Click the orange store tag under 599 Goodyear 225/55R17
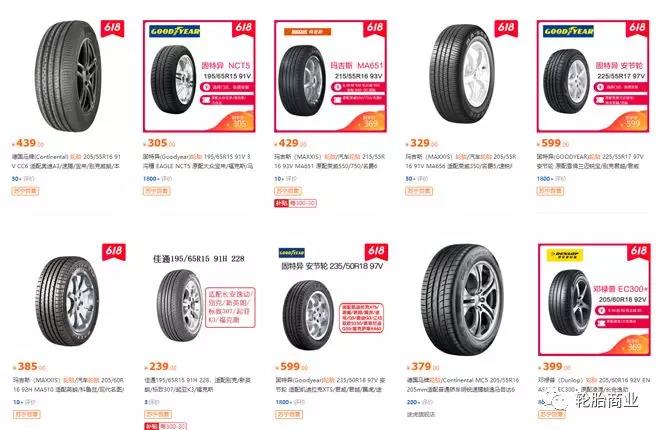 [x=550, y=191]
